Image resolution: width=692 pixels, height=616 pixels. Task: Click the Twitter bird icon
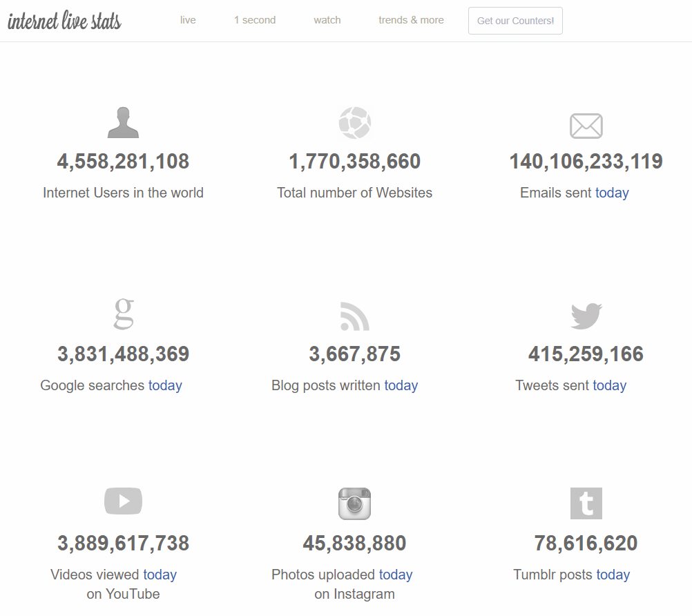tap(586, 316)
